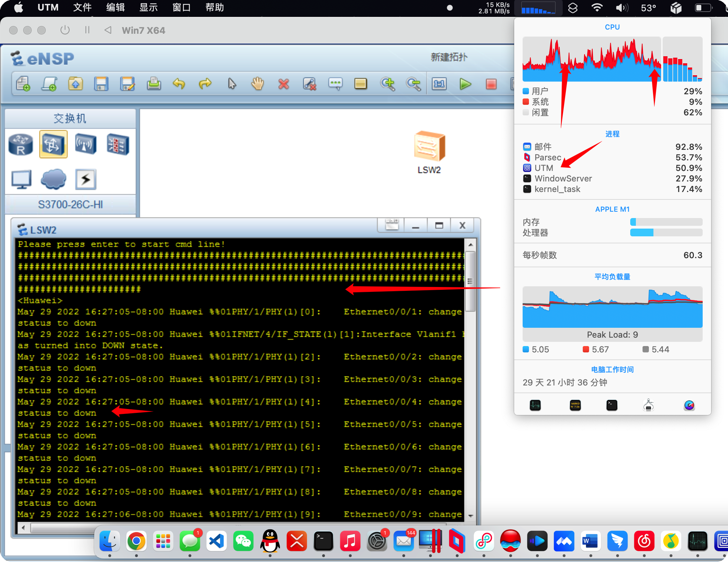
Task: Open the 显示 menu in menu bar
Action: coord(148,7)
